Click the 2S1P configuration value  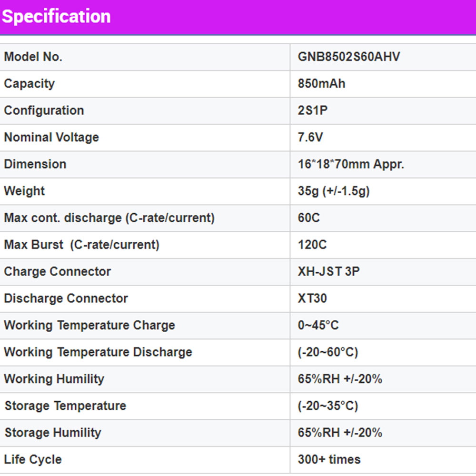[313, 110]
